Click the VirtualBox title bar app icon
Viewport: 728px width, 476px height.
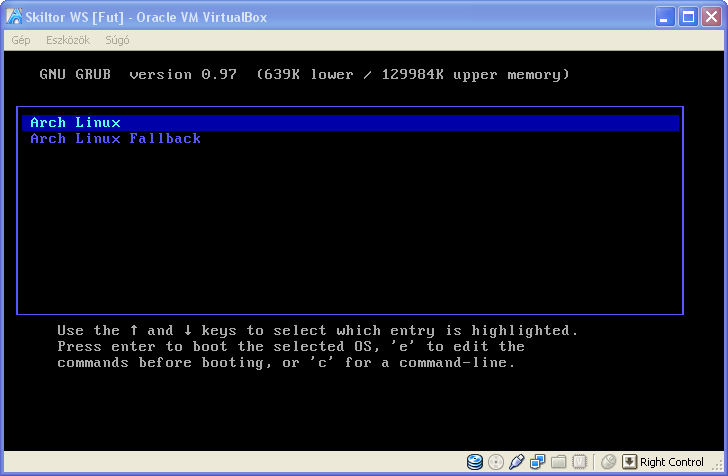(14, 17)
